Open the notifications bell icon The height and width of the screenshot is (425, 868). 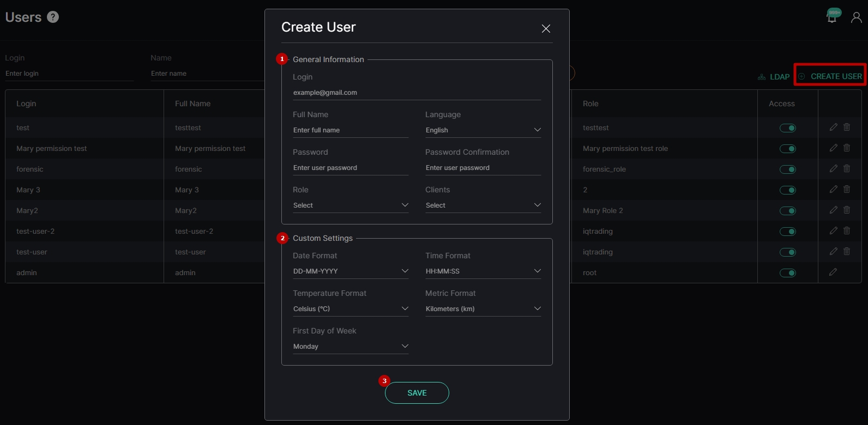(x=832, y=17)
